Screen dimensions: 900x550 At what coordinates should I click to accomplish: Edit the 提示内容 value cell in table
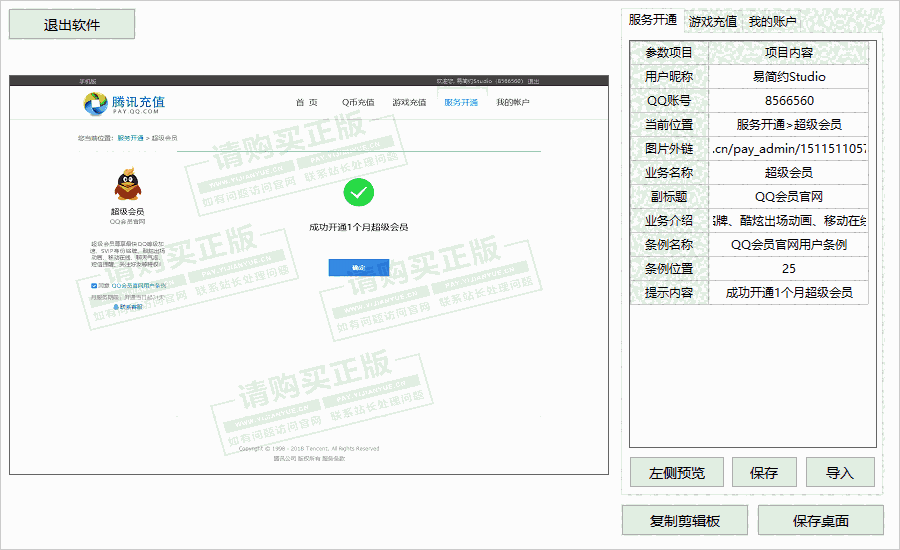click(x=789, y=293)
